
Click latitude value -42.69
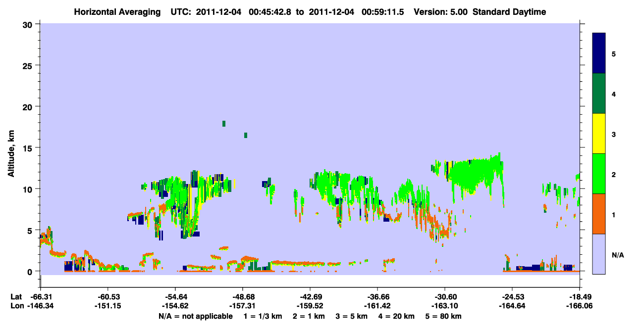(x=310, y=297)
